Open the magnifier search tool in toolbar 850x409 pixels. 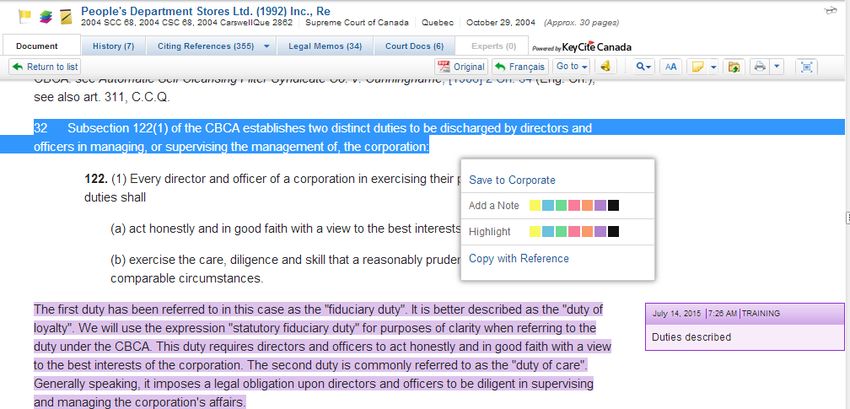(x=644, y=67)
